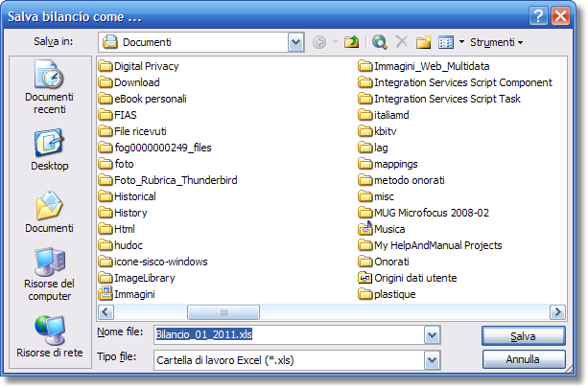Select the misc folder
The image size is (588, 388).
tap(376, 196)
